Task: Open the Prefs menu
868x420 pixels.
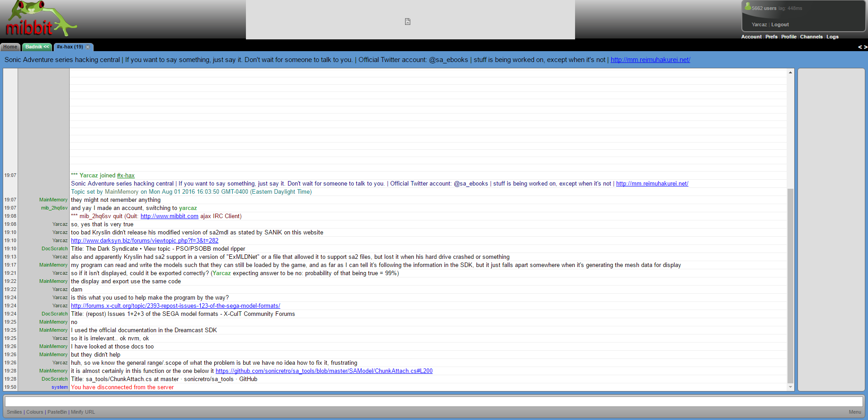Action: tap(771, 37)
